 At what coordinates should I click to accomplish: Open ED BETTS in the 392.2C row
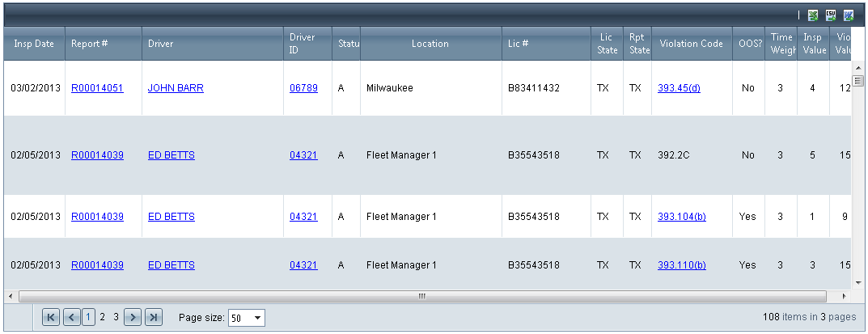pyautogui.click(x=171, y=155)
